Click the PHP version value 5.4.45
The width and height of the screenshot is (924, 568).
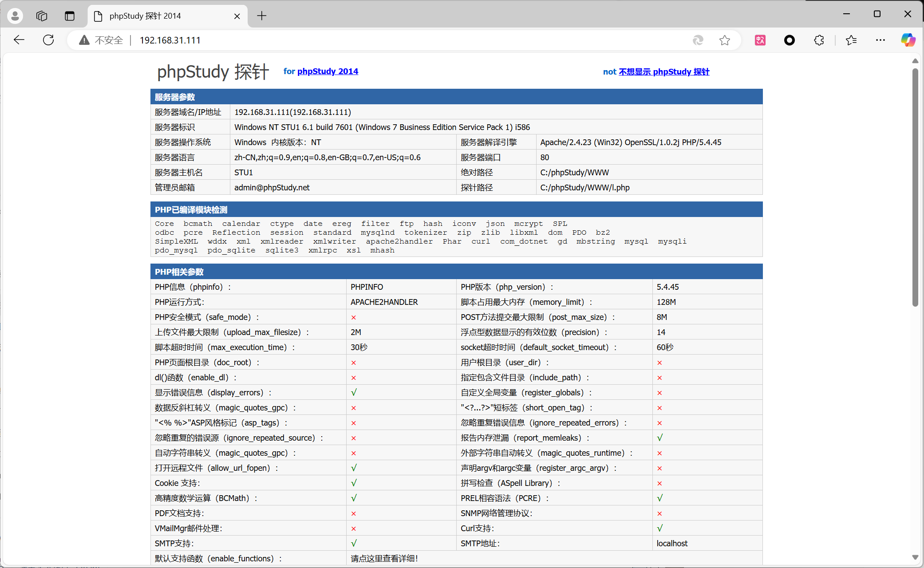[668, 287]
